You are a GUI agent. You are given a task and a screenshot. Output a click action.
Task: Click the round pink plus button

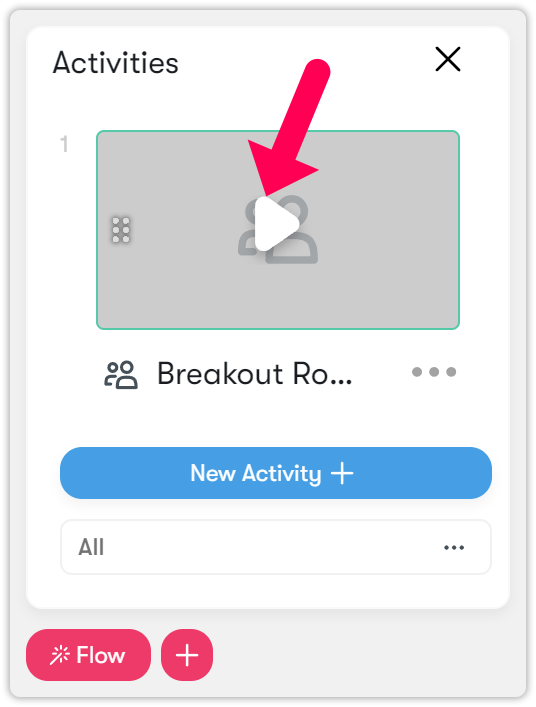[187, 655]
